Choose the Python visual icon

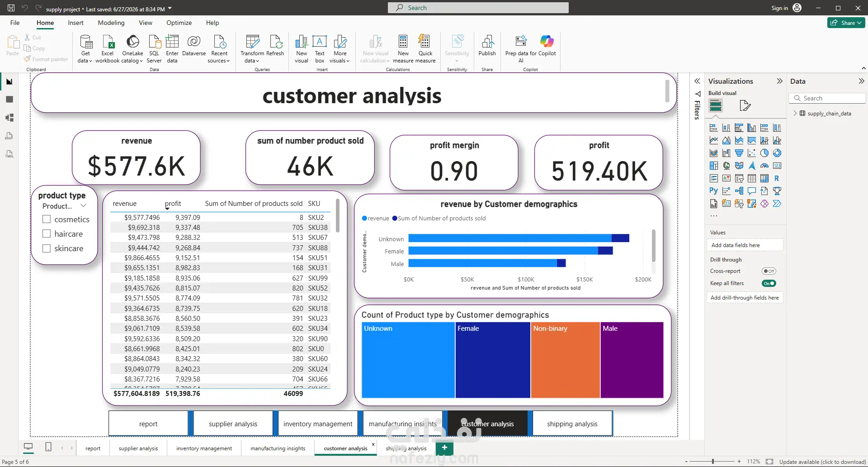tap(713, 191)
